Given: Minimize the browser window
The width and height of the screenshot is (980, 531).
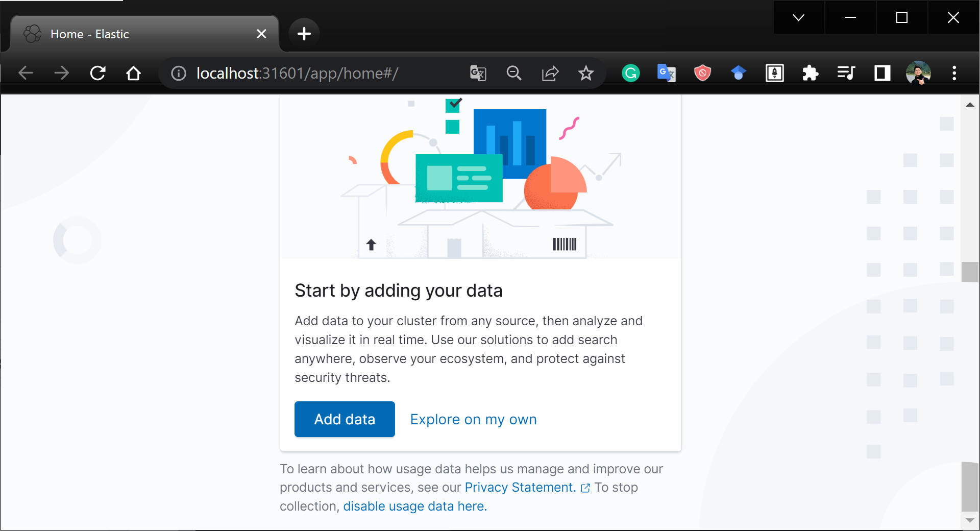Looking at the screenshot, I should click(x=850, y=17).
